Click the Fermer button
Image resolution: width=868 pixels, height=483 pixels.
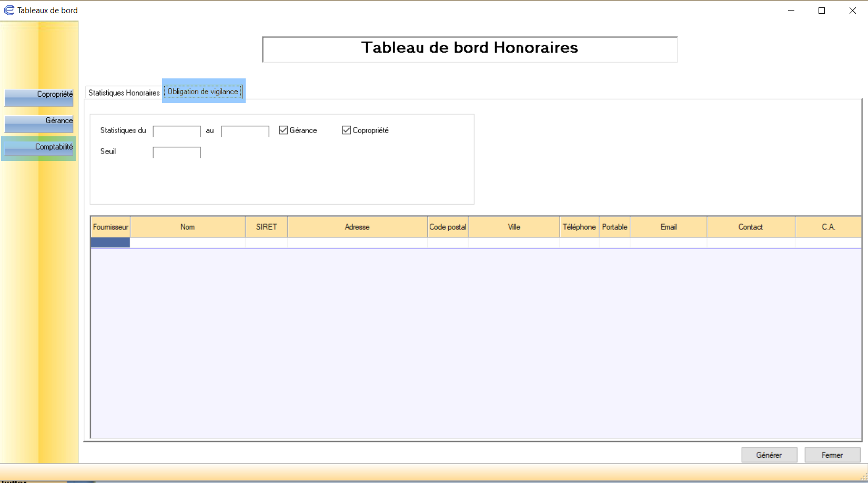pos(832,455)
